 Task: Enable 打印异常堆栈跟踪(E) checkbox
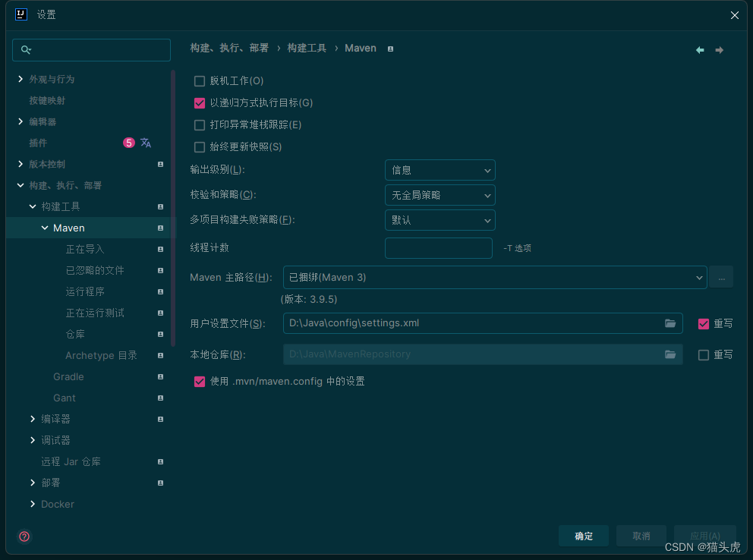tap(200, 125)
